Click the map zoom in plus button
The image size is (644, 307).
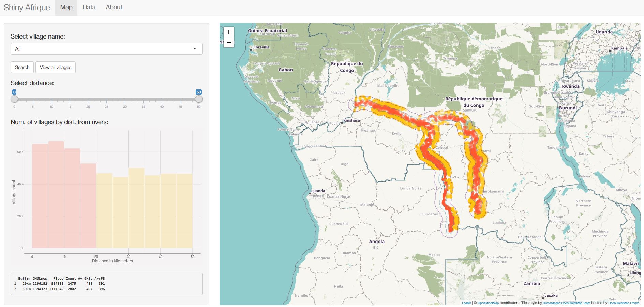pos(229,32)
